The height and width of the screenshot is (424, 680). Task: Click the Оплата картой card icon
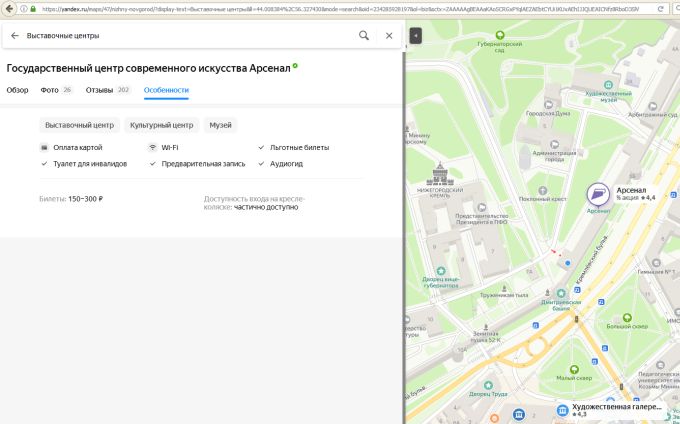tap(44, 147)
